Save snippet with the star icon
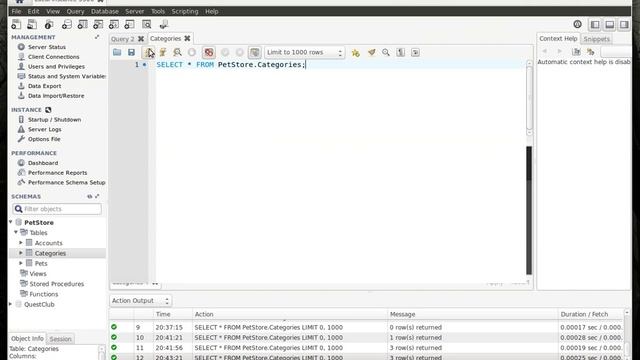The width and height of the screenshot is (640, 360). 356,52
